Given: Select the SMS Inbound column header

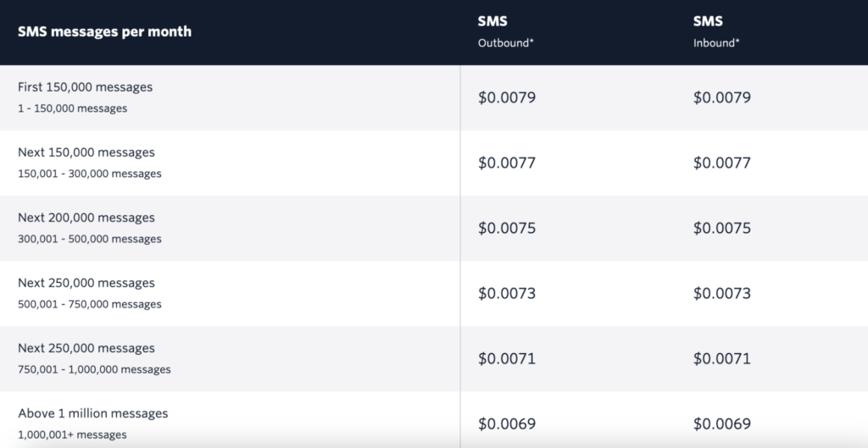Looking at the screenshot, I should click(x=716, y=31).
